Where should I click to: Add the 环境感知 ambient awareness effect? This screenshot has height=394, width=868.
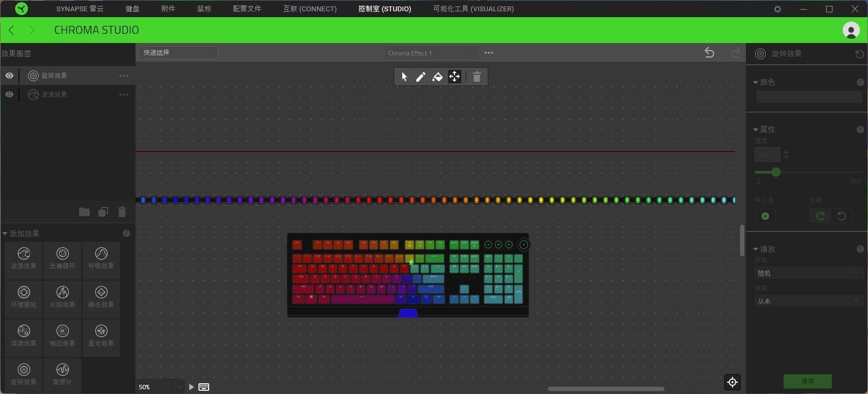24,299
